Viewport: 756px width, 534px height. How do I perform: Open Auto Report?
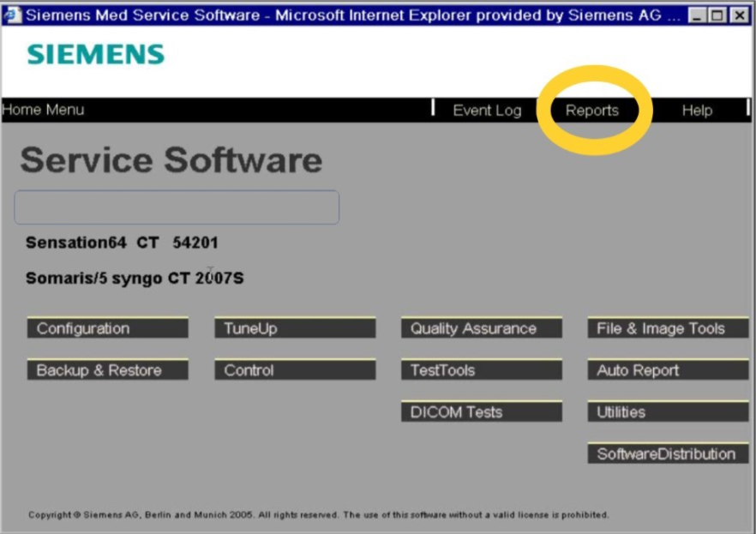[x=668, y=369]
